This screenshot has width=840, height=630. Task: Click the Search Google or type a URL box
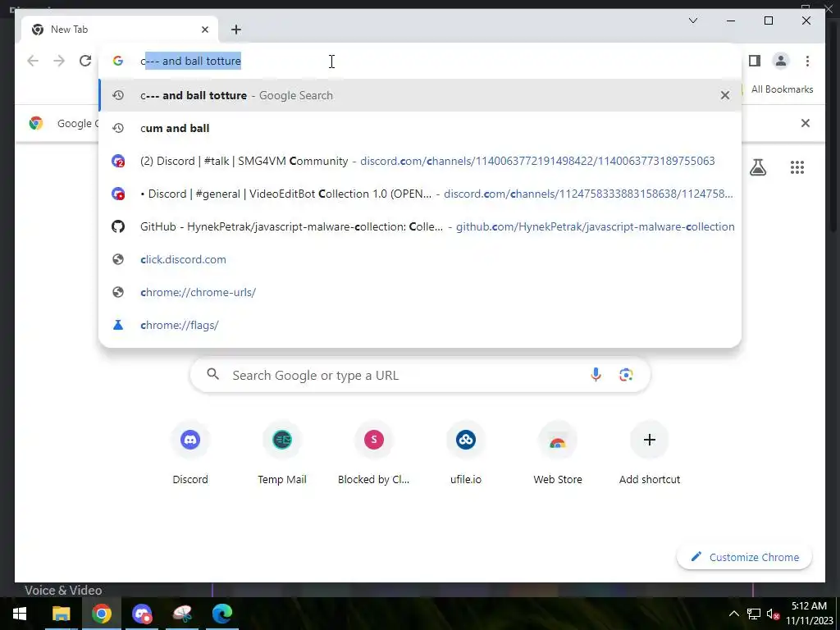click(x=420, y=375)
